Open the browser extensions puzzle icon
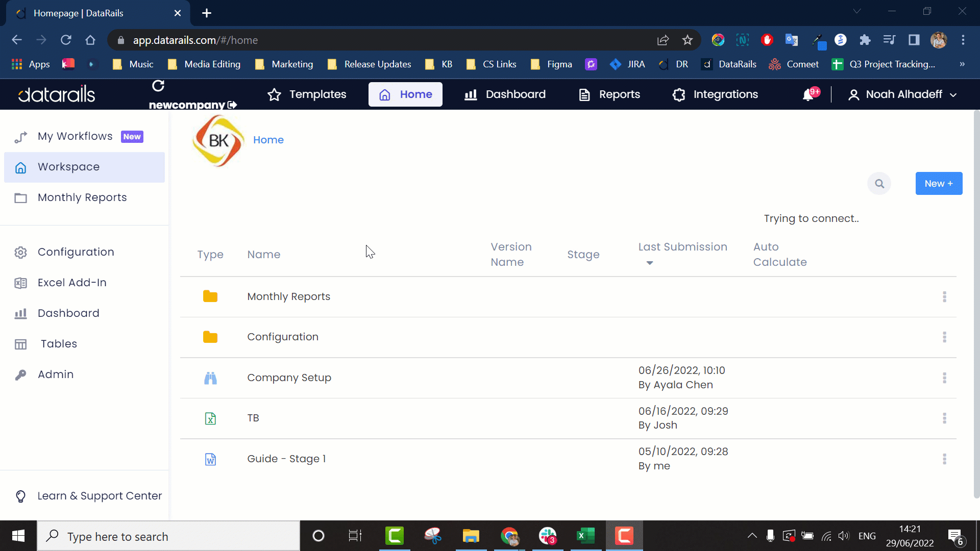Viewport: 980px width, 551px height. click(x=865, y=40)
